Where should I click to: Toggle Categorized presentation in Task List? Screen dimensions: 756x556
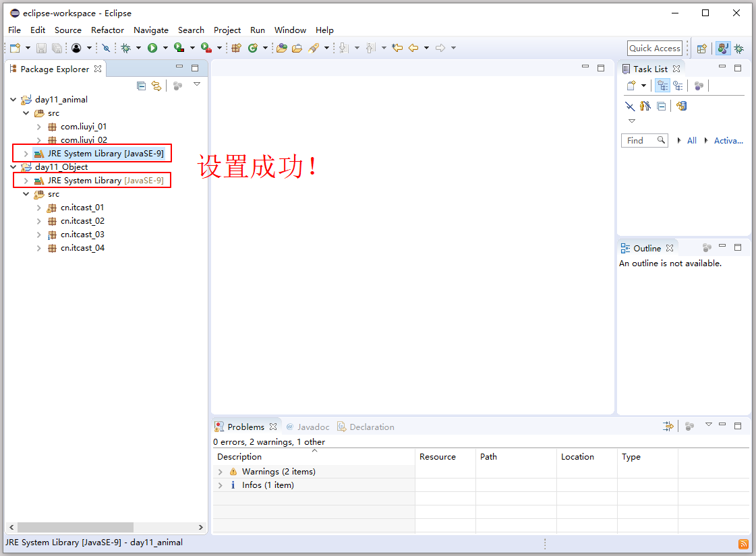pos(663,86)
